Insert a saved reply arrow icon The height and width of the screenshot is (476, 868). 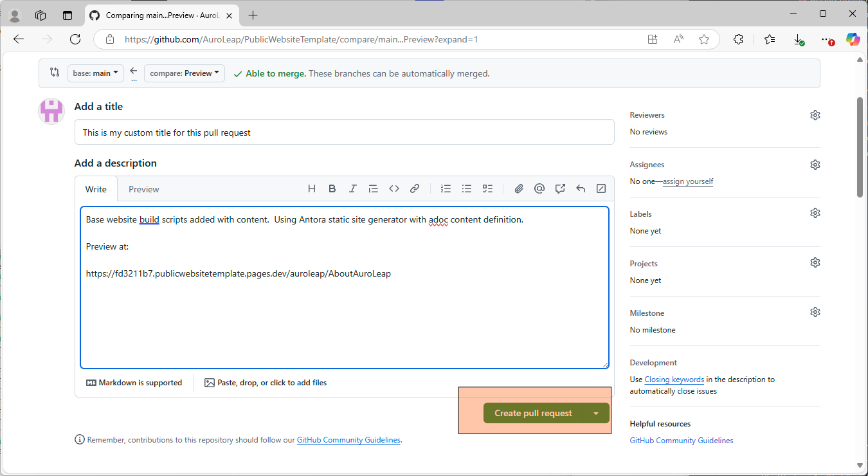point(581,188)
